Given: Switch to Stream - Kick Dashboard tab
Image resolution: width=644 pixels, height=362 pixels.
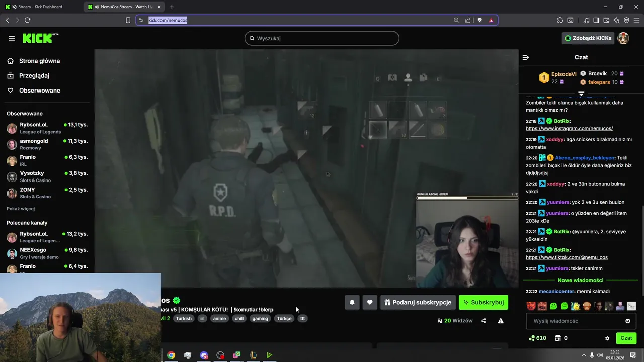Looking at the screenshot, I should (x=41, y=7).
